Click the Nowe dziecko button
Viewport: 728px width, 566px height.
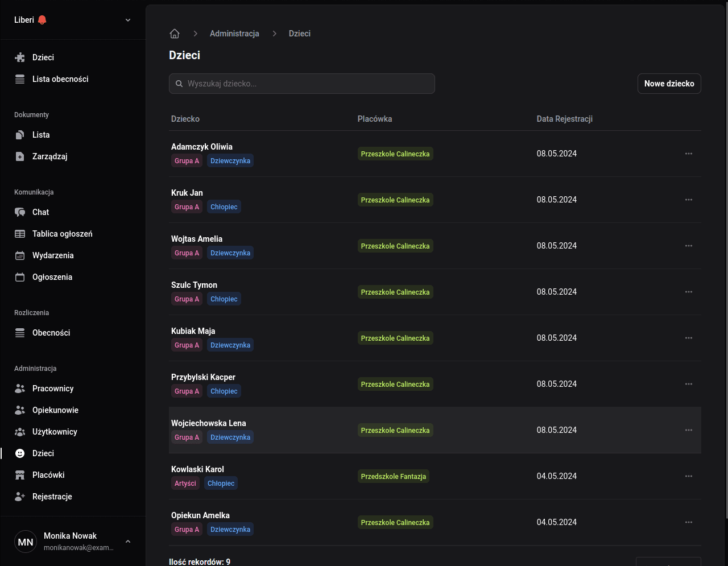coord(669,84)
